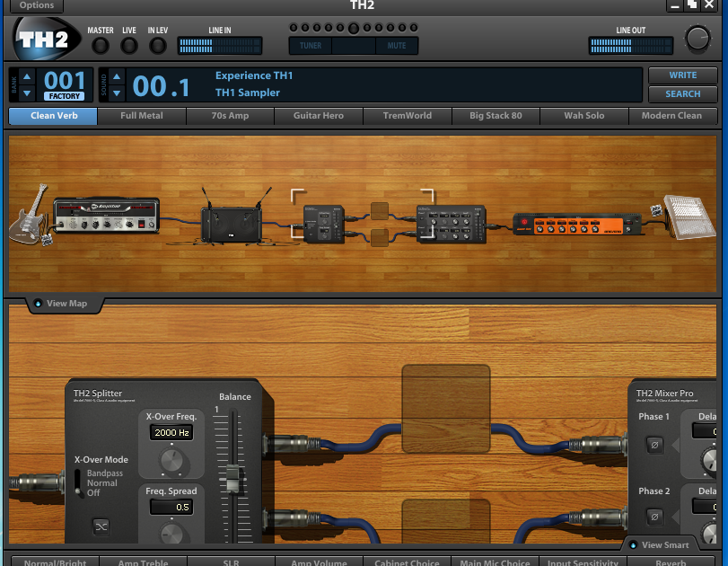The height and width of the screenshot is (566, 728).
Task: Enable the TUNER
Action: tap(311, 46)
